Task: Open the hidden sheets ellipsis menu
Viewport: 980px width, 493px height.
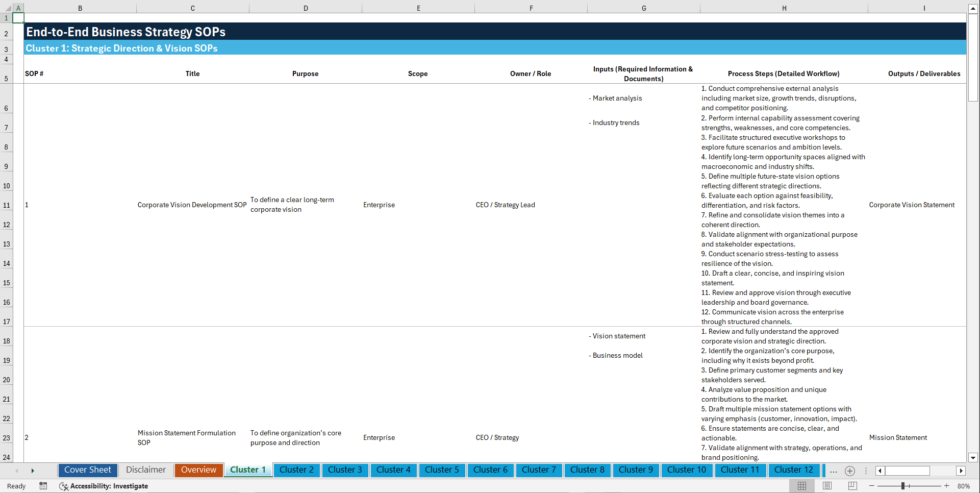Action: 833,471
